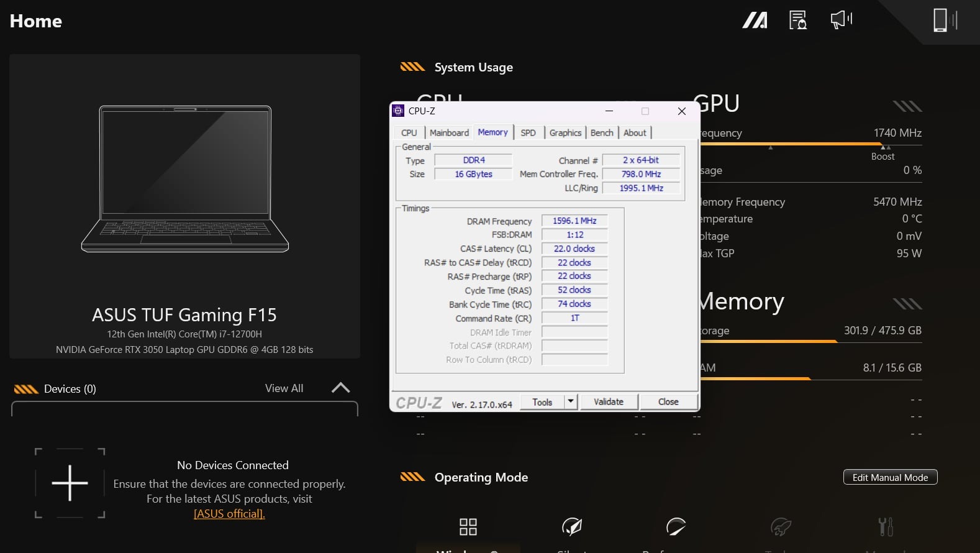Open the About tab in CPU-Z
The height and width of the screenshot is (553, 980).
pyautogui.click(x=635, y=133)
